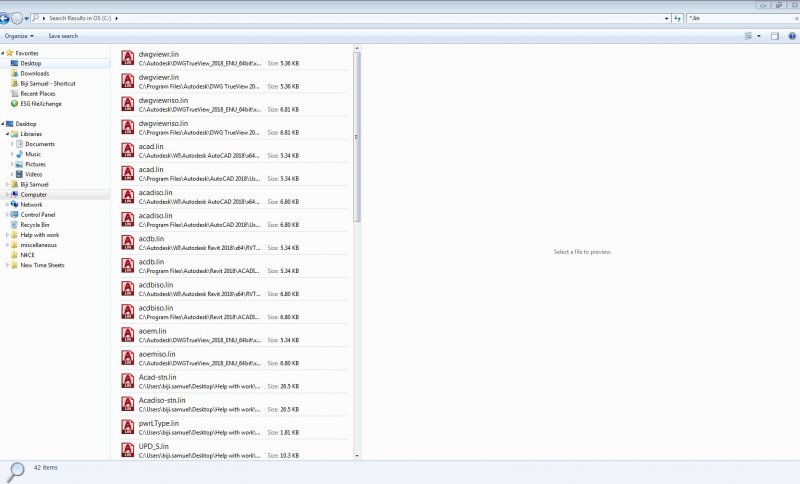Select the Acad-stn.lin file icon
800x484 pixels.
tap(128, 381)
